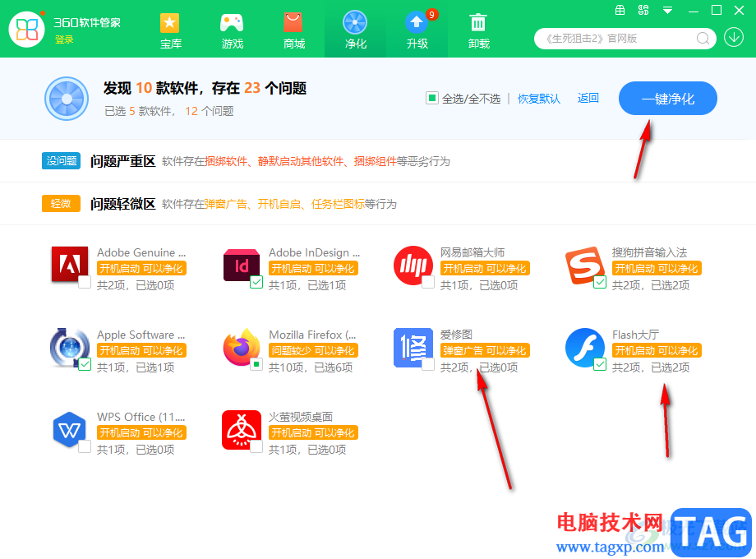The width and height of the screenshot is (756, 559).
Task: Click the 搜狗拼音输入法 app icon
Action: point(584,266)
